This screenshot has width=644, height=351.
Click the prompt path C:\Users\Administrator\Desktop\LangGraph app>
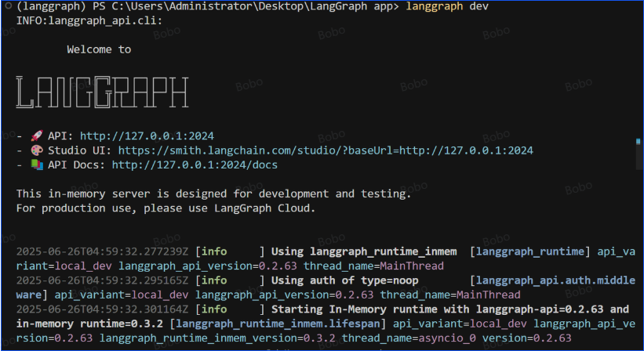click(x=255, y=6)
